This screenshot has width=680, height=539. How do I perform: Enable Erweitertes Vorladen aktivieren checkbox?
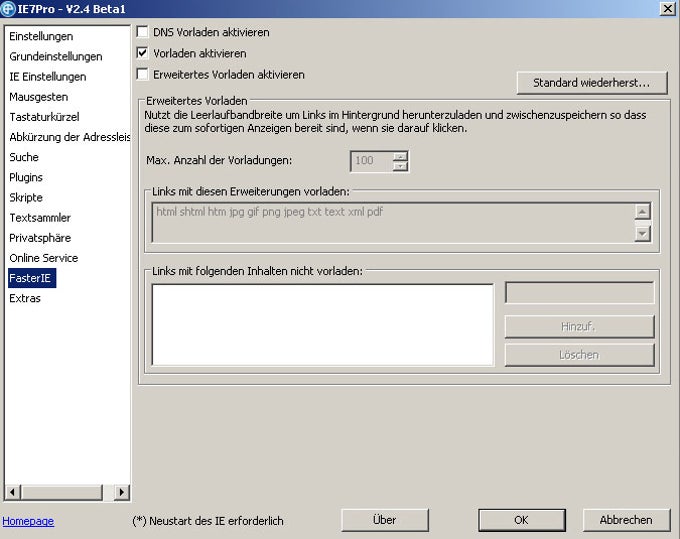tap(142, 74)
